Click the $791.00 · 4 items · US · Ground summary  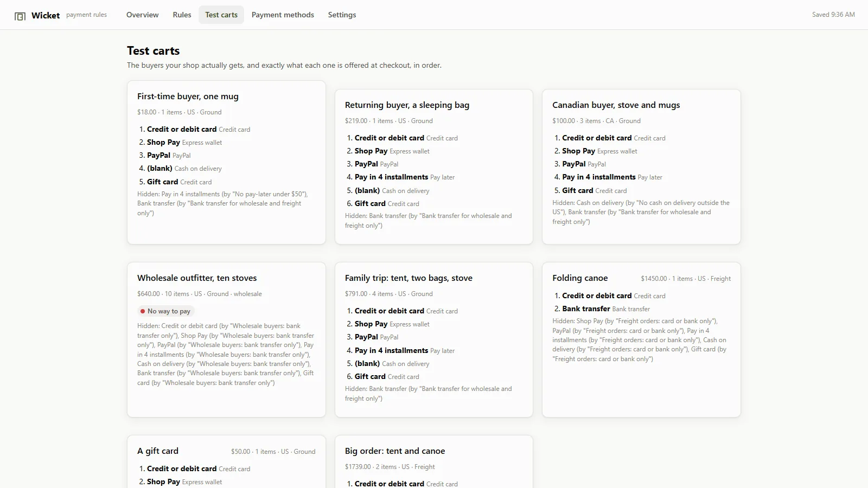389,294
